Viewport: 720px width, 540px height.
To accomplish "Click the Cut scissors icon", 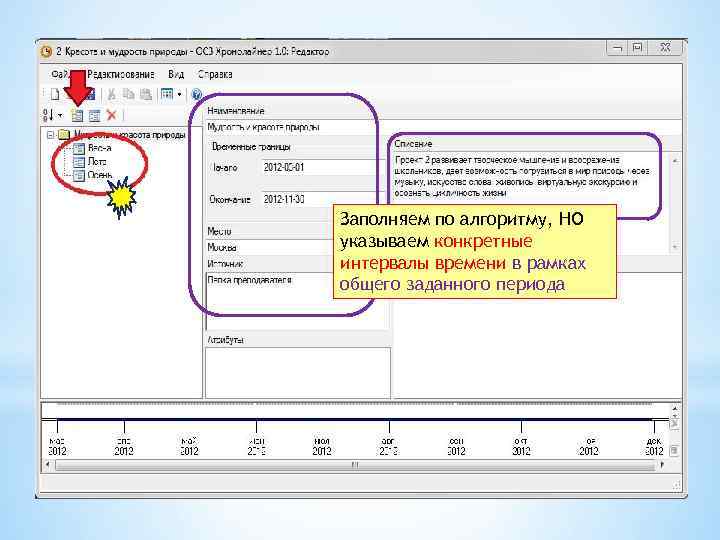I will (x=111, y=95).
